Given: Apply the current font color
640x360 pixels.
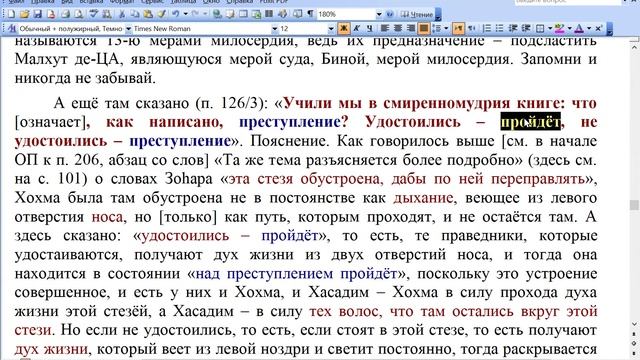Looking at the screenshot, I should pyautogui.click(x=579, y=28).
